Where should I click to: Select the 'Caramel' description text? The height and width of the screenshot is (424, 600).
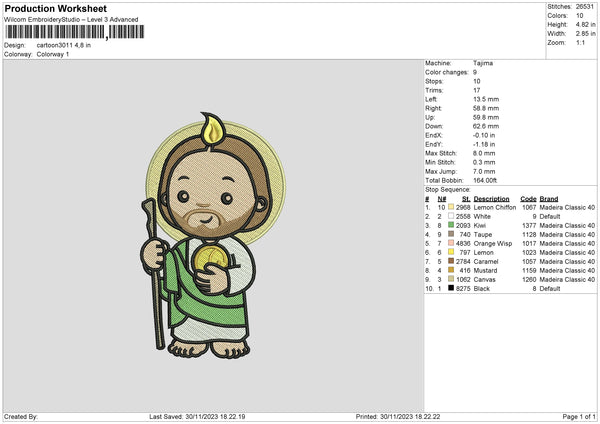486,261
